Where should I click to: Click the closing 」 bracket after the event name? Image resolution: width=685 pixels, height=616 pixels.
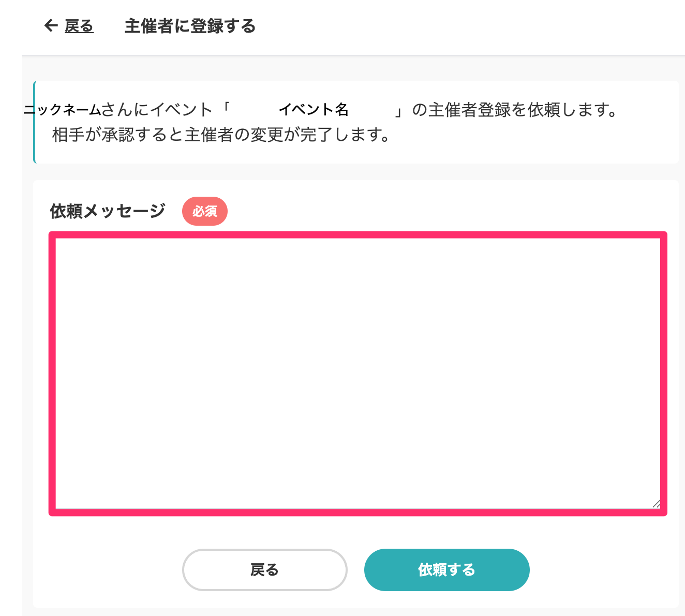pos(398,110)
